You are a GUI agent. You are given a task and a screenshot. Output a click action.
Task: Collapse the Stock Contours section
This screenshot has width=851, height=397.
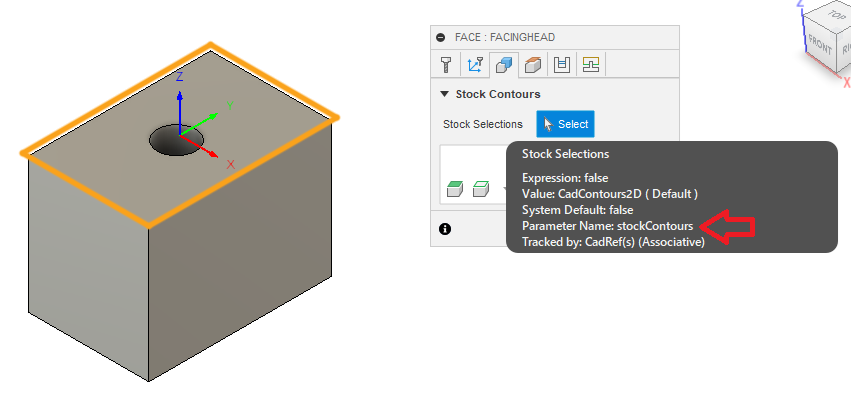(444, 94)
